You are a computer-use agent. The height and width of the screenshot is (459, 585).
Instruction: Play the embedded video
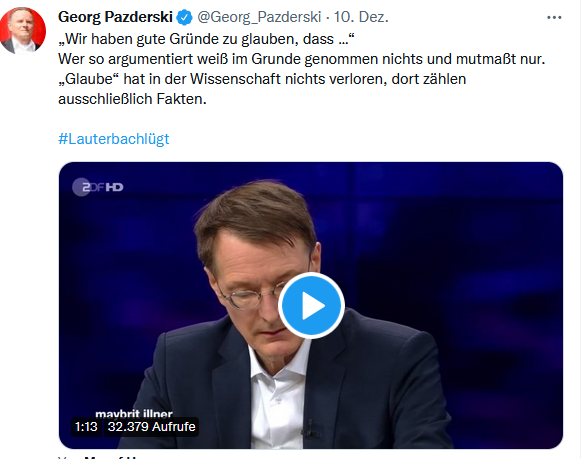pos(311,306)
